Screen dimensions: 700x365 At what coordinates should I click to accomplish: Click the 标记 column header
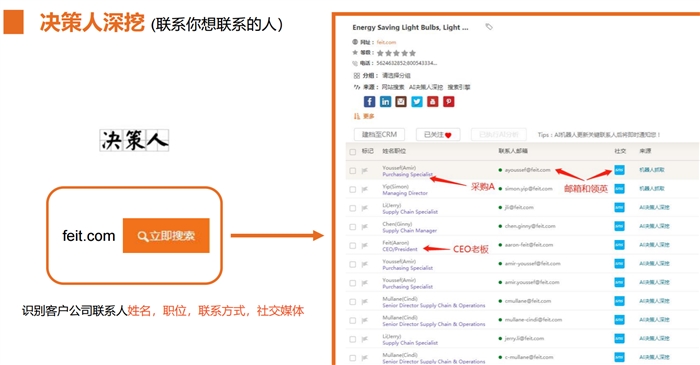click(x=367, y=151)
